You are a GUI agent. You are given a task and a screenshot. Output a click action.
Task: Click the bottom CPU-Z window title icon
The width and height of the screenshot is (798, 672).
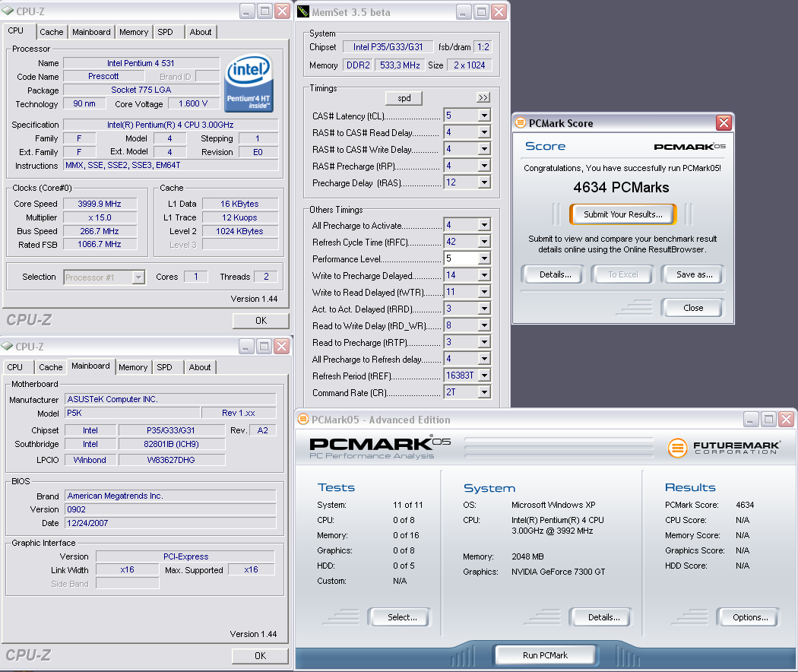(x=7, y=346)
